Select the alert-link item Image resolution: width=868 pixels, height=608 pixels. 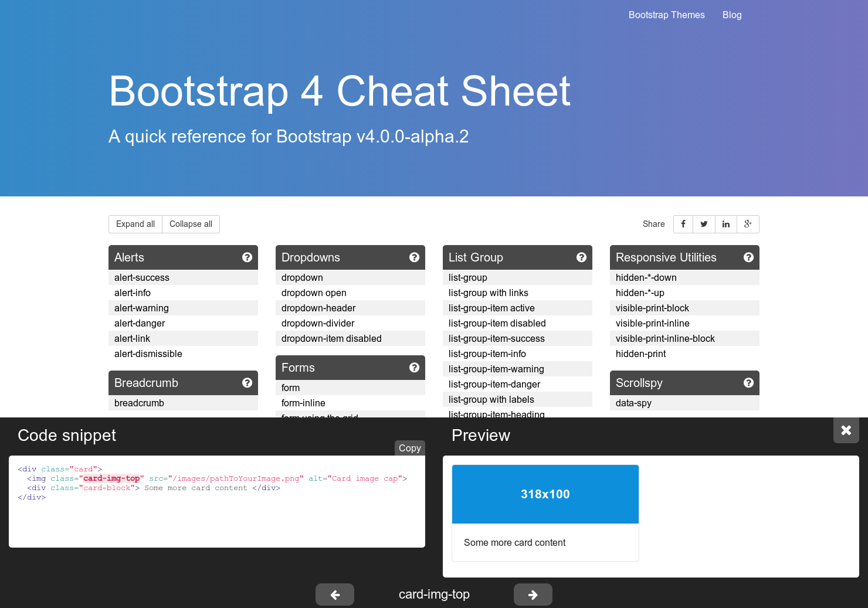[x=183, y=338]
